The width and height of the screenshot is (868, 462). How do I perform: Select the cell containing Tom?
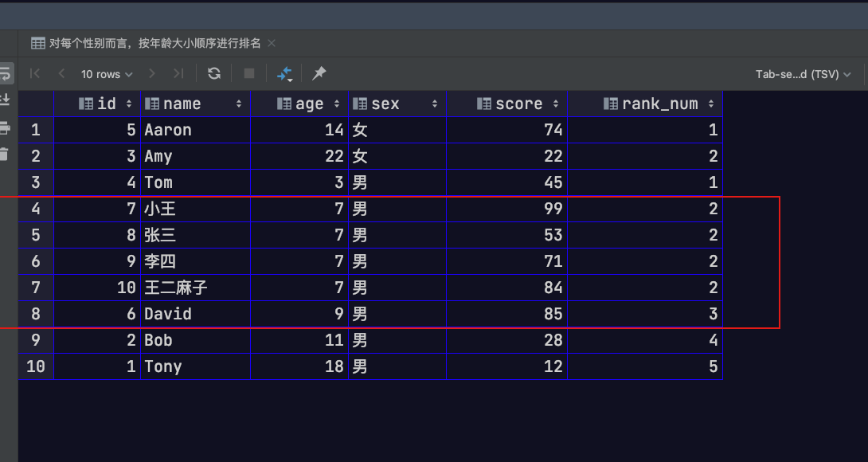(x=196, y=182)
